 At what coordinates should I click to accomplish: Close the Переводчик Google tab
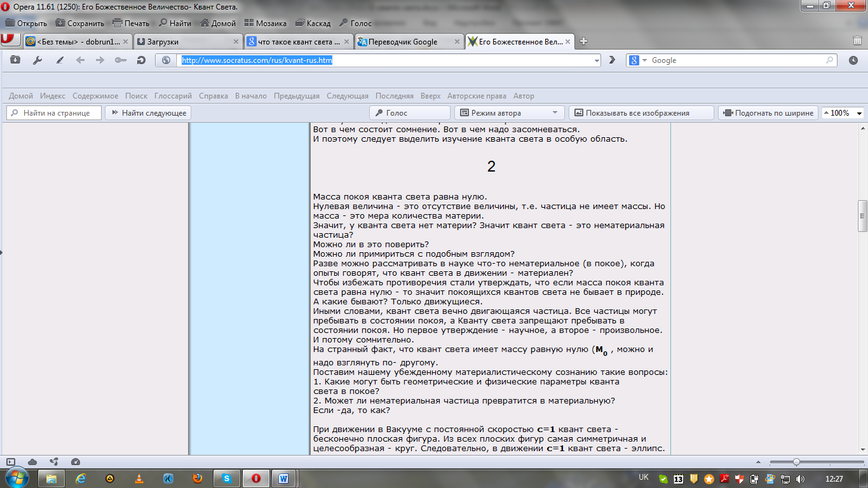458,41
